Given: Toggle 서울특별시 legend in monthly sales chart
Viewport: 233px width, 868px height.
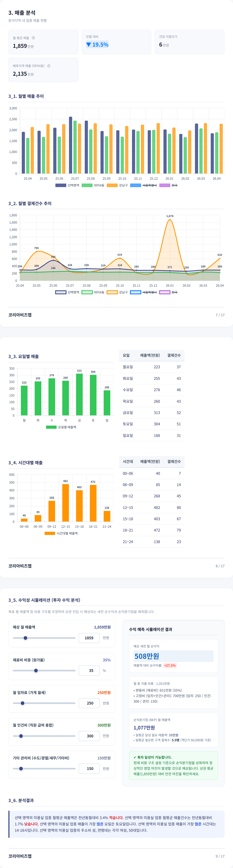Looking at the screenshot, I should tap(143, 185).
